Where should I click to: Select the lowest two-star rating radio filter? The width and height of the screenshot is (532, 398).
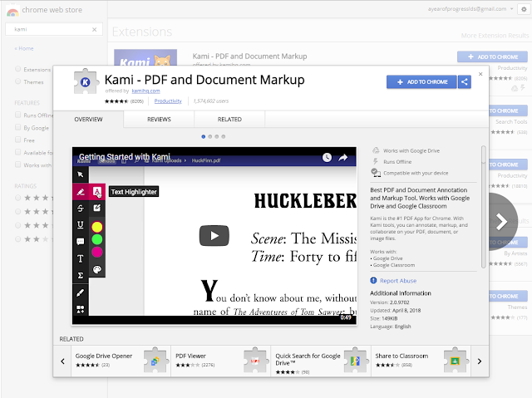point(18,239)
